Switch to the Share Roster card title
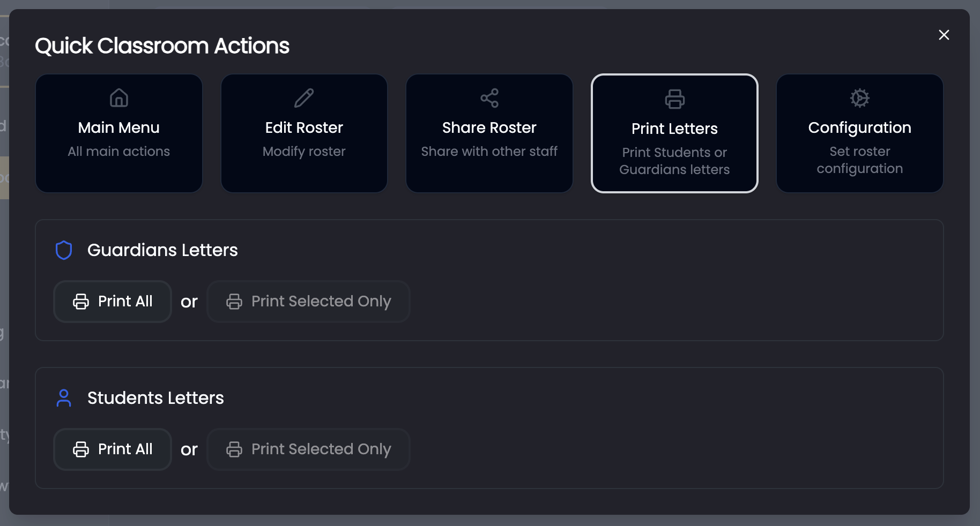Image resolution: width=980 pixels, height=526 pixels. (489, 127)
